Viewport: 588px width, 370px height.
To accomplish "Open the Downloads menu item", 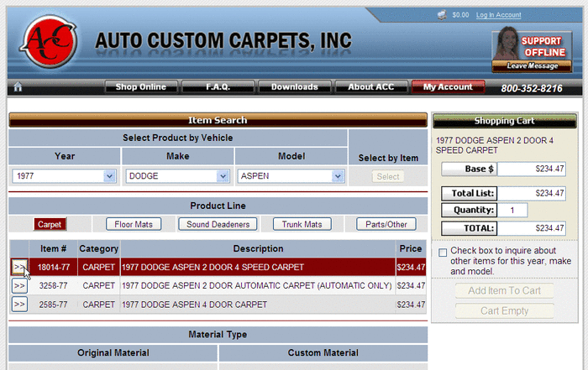I will (295, 87).
